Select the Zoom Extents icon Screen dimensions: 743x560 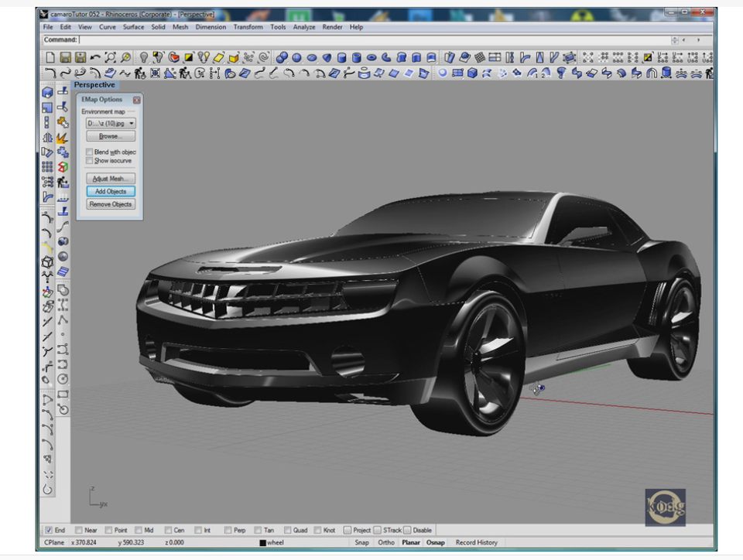point(111,57)
